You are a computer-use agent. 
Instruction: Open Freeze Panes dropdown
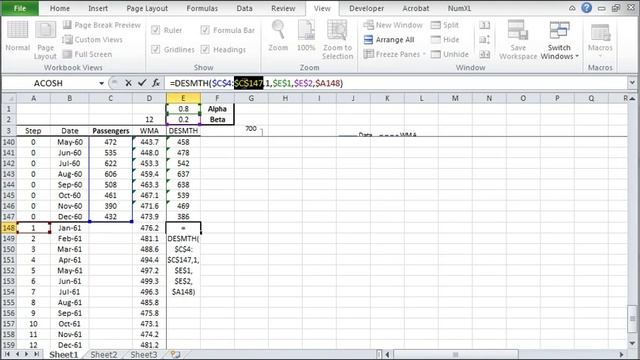395,54
